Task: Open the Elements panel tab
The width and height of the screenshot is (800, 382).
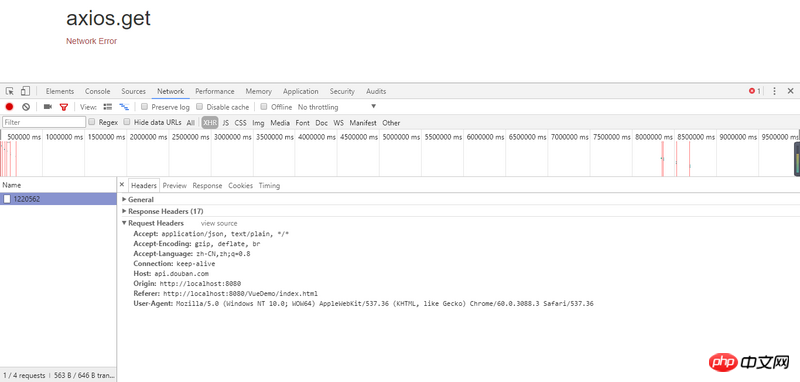Action: coord(60,91)
